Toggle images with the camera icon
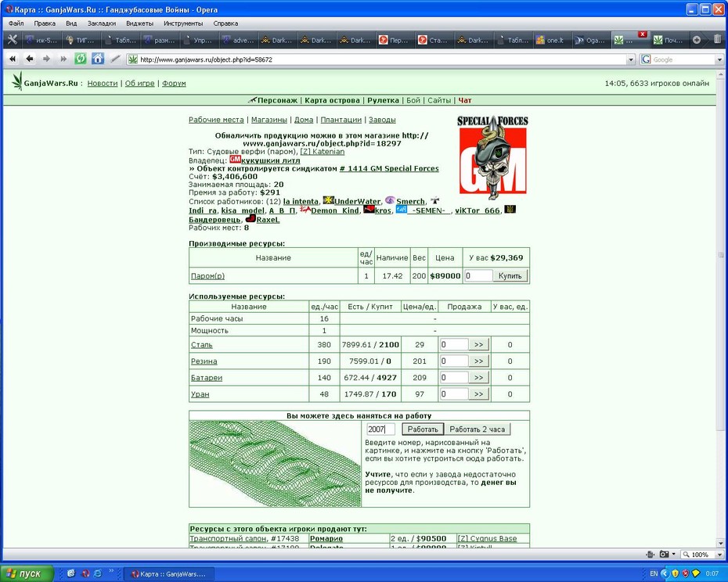Screen dimensions: 728x582 click(664, 554)
